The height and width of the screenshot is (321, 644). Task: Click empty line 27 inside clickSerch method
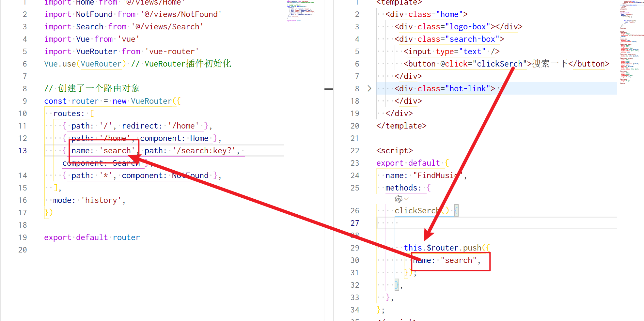tap(497, 223)
